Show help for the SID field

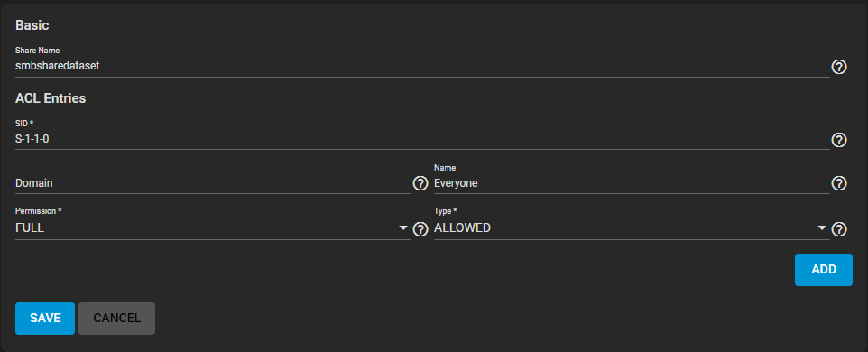tap(839, 140)
